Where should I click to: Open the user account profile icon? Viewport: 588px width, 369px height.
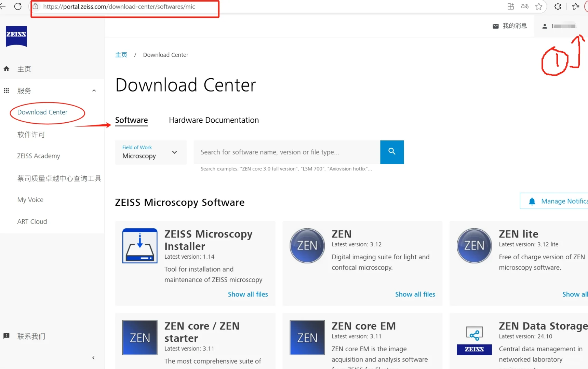click(545, 26)
